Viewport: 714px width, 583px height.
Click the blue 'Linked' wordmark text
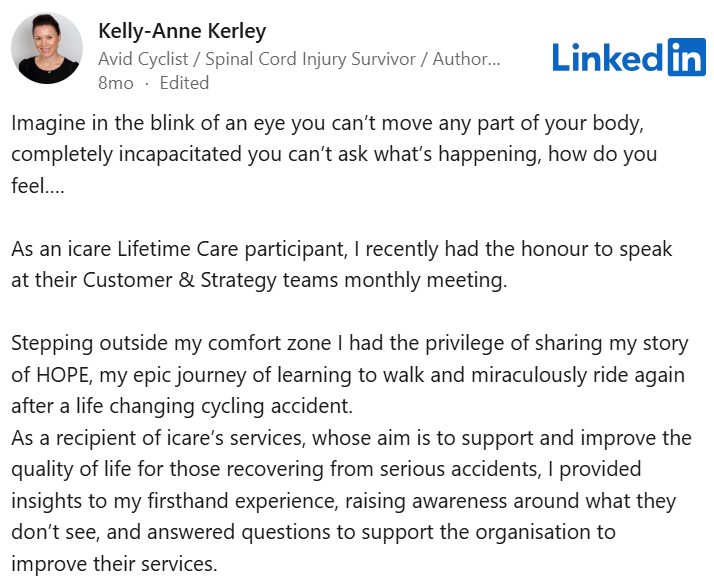[608, 57]
